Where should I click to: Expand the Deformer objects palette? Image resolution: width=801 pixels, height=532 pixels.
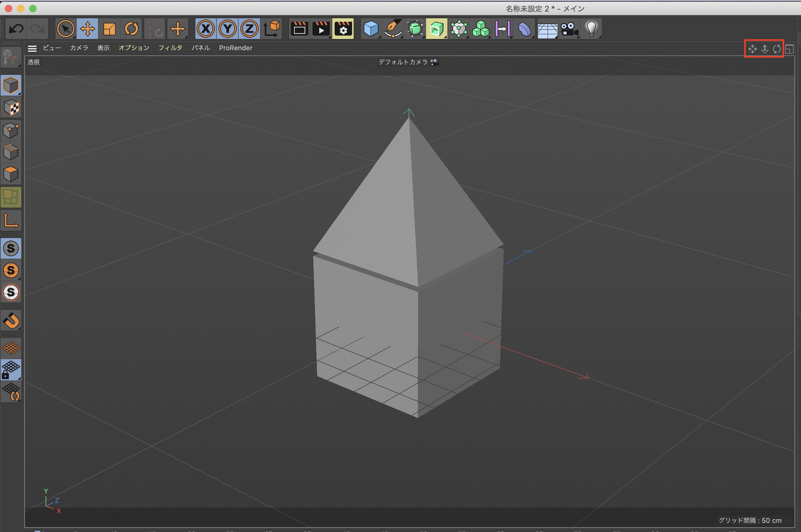click(x=525, y=29)
